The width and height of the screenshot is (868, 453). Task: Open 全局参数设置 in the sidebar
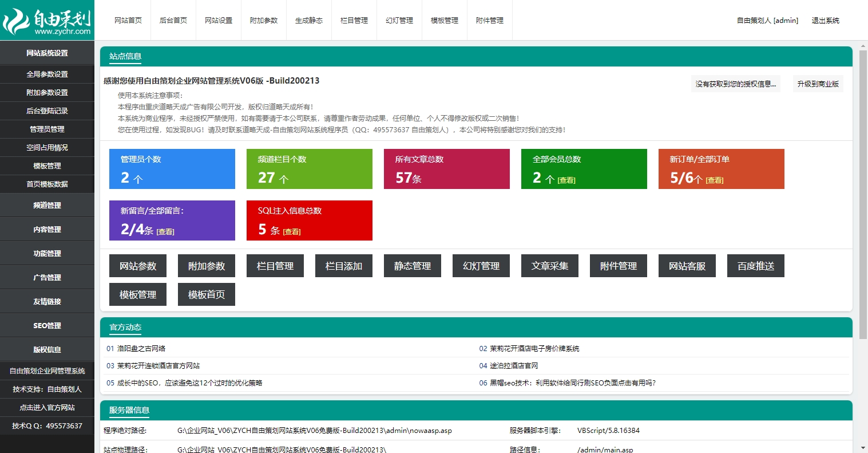[47, 74]
